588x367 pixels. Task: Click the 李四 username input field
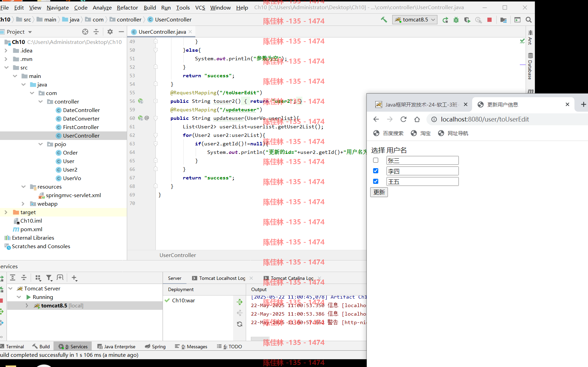click(x=422, y=171)
